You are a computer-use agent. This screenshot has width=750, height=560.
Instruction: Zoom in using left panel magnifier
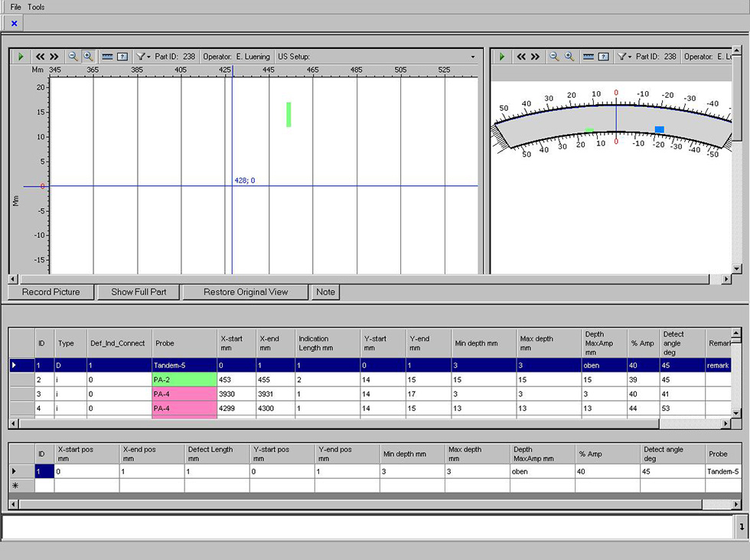(87, 57)
